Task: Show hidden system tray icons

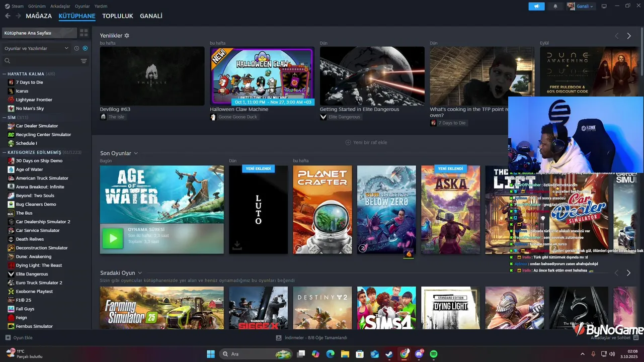Action: (x=583, y=354)
